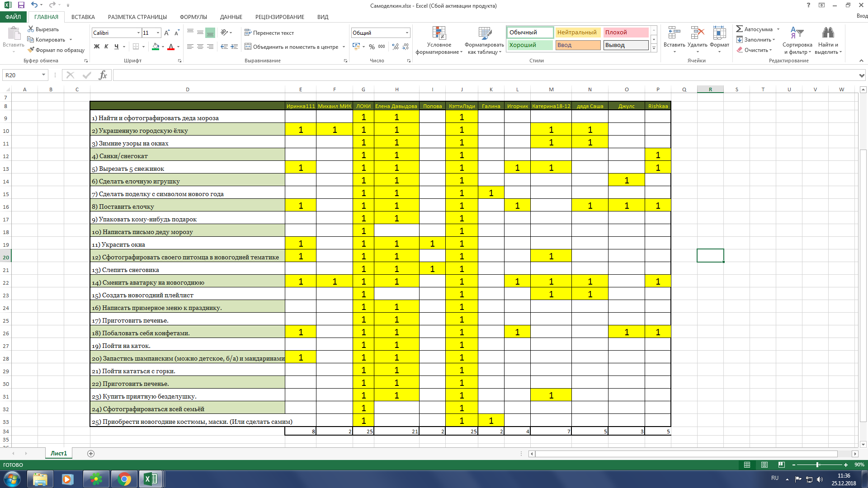This screenshot has width=868, height=488.
Task: Click the percent style icon
Action: tap(372, 47)
